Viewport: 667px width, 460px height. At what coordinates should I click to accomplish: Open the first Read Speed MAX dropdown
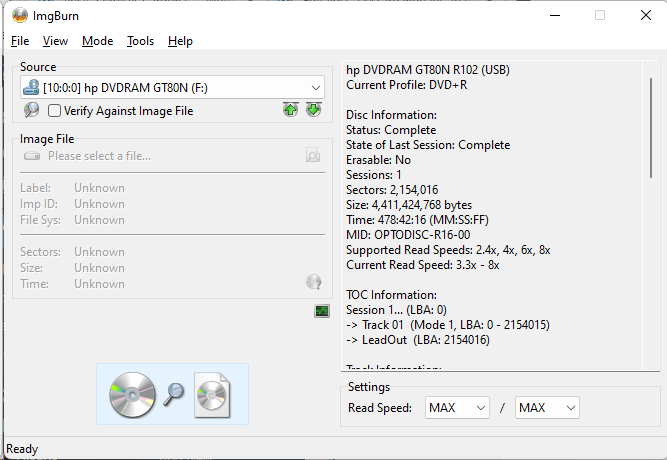[456, 407]
